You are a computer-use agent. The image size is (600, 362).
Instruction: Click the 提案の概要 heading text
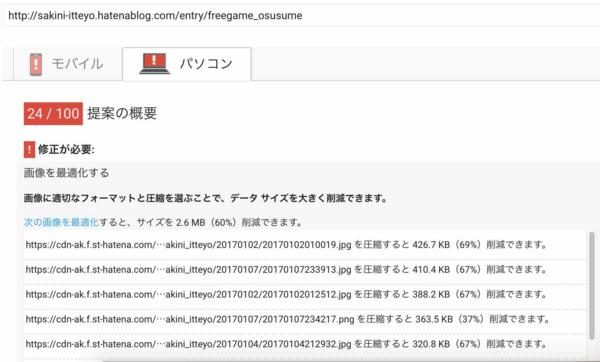pyautogui.click(x=122, y=114)
